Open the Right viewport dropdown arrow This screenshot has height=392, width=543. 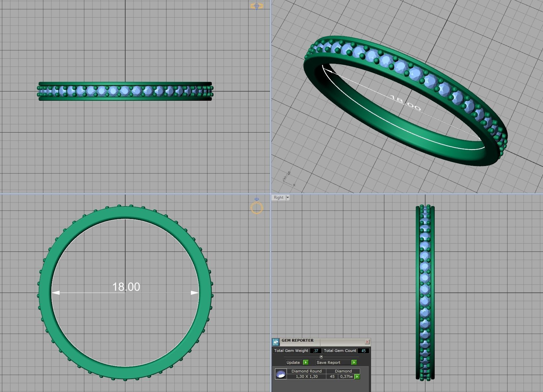pyautogui.click(x=288, y=197)
